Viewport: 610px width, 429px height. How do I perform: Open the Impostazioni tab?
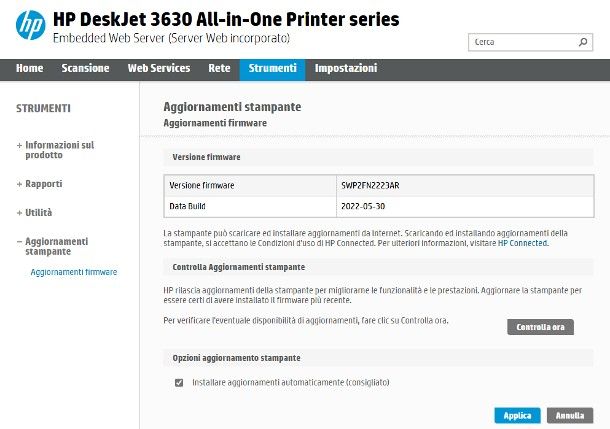point(346,69)
